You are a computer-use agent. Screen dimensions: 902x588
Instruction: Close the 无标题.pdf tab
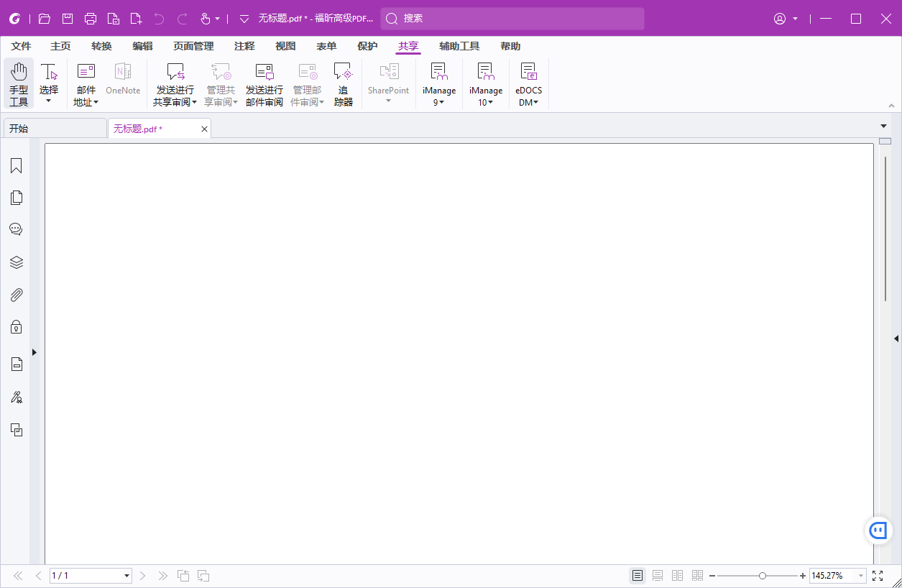pyautogui.click(x=204, y=129)
